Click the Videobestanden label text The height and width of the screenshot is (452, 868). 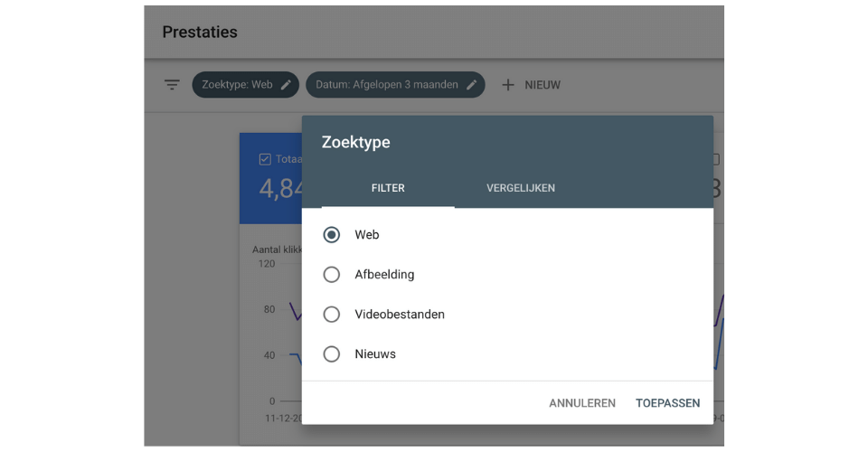[400, 315]
